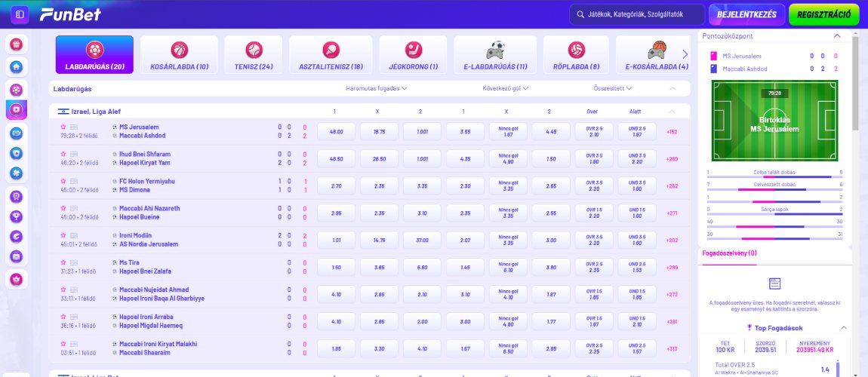Image resolution: width=868 pixels, height=377 pixels.
Task: Select the Labdarúgás (20) sport tab
Action: pyautogui.click(x=94, y=55)
